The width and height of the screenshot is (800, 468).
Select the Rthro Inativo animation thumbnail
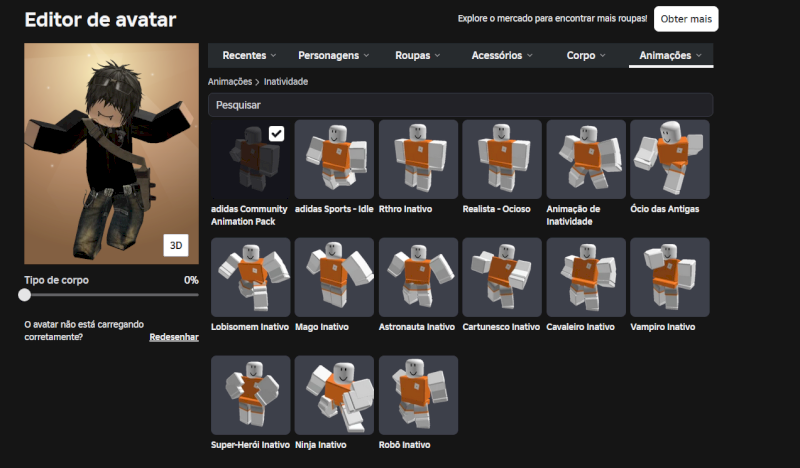418,159
